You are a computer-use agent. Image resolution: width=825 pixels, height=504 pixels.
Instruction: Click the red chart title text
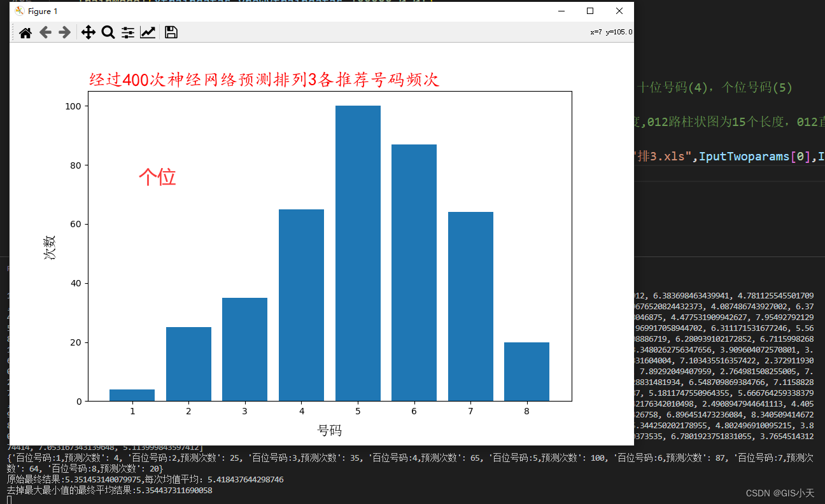pos(264,80)
